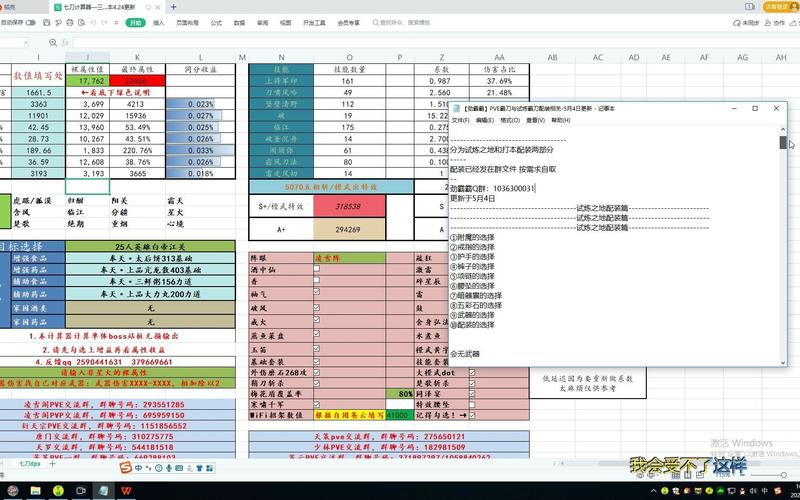Show hidden system tray icons

pyautogui.click(x=654, y=491)
